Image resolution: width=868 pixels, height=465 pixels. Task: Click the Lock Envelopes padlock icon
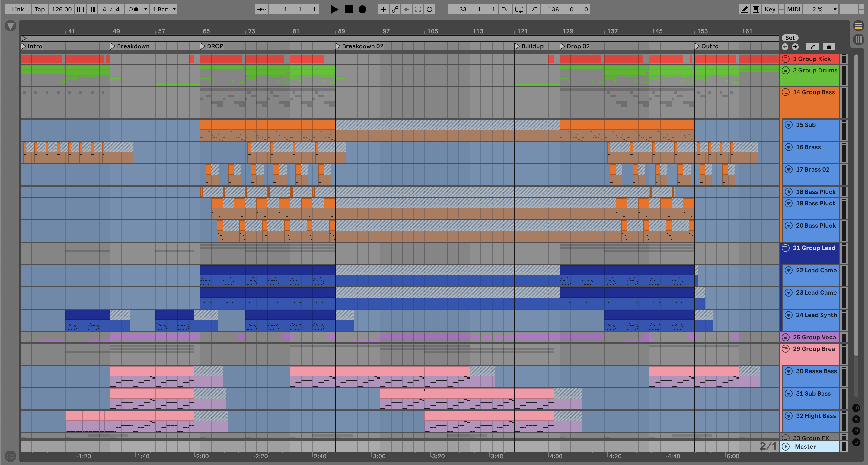[x=828, y=47]
